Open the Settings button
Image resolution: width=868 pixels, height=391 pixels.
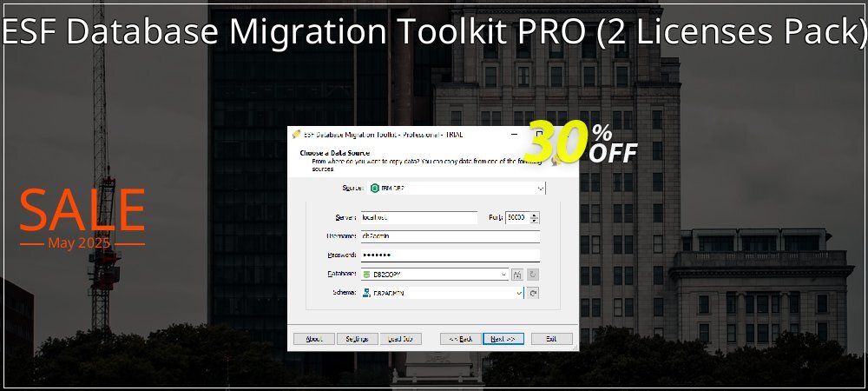[x=357, y=338]
